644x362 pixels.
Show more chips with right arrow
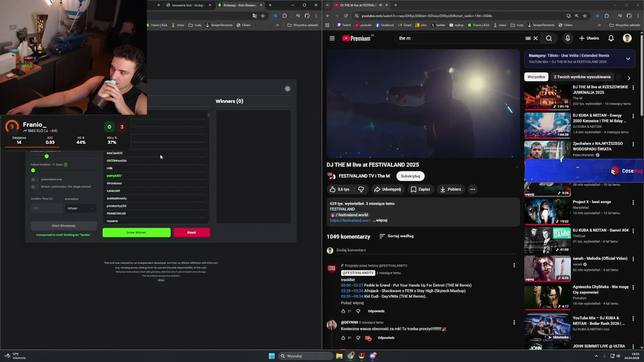[628, 78]
